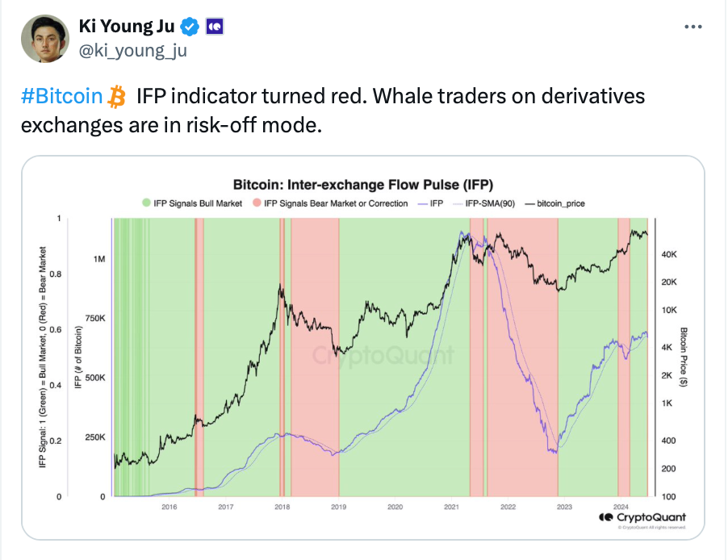This screenshot has width=728, height=560.
Task: Click the blue verified checkmark badge
Action: [x=190, y=27]
